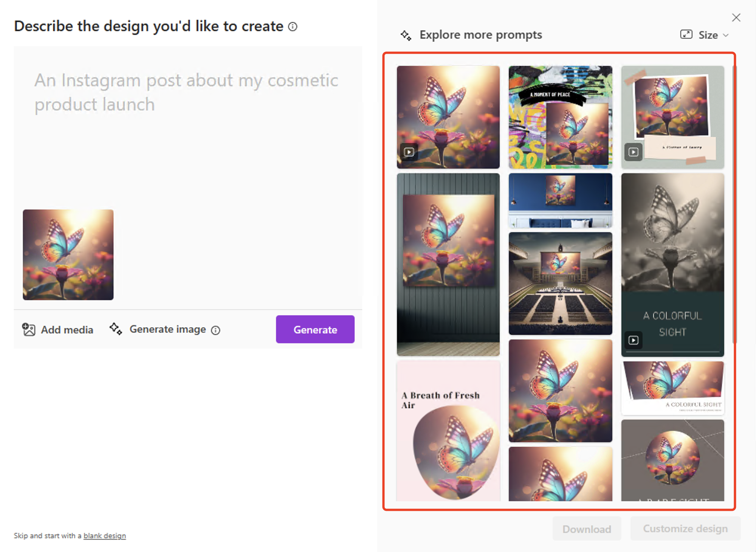Click info icon next to Generate image

pyautogui.click(x=215, y=330)
